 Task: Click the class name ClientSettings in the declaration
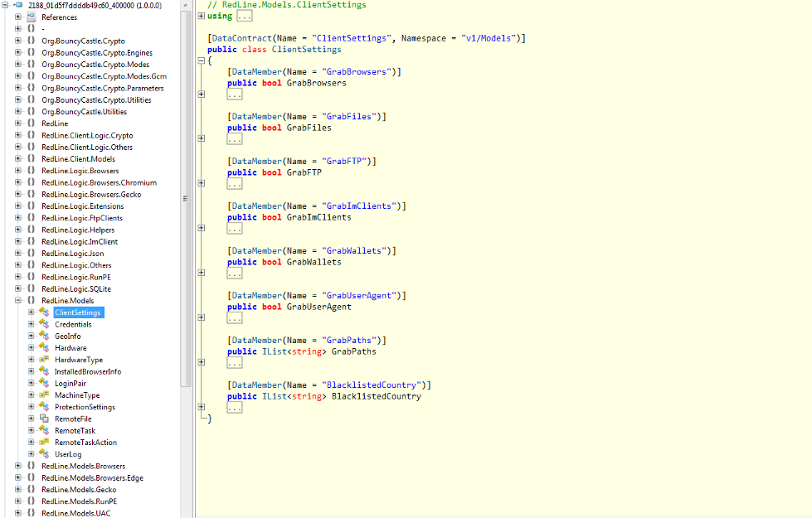pos(307,50)
